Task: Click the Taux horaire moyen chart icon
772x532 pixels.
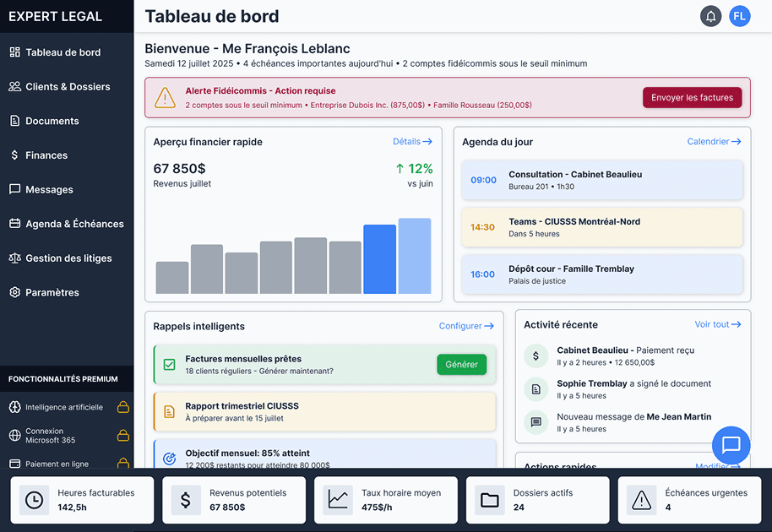Action: [x=338, y=500]
